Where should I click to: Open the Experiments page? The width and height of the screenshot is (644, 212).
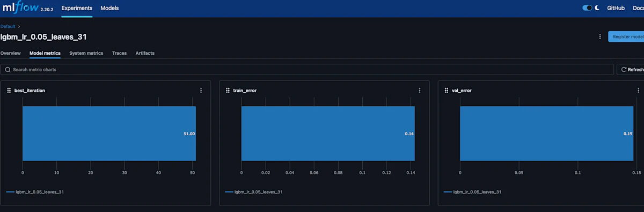click(77, 8)
